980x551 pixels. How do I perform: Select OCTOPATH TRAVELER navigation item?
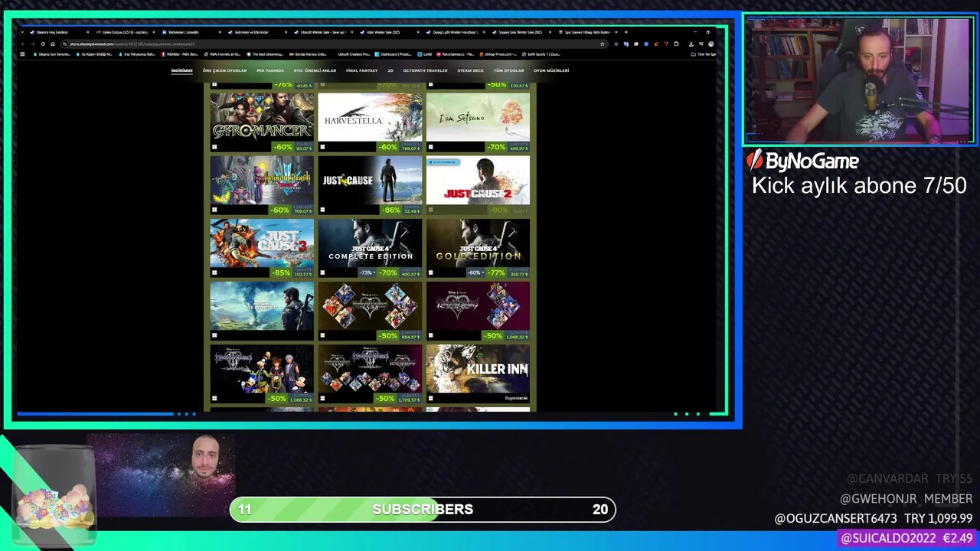(425, 70)
